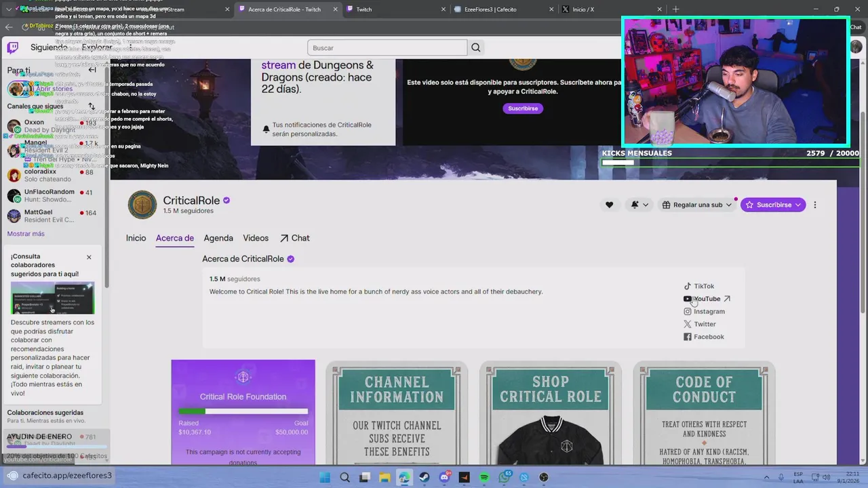Click the Critical Role Foundation charity panel
The width and height of the screenshot is (868, 488).
point(243,412)
